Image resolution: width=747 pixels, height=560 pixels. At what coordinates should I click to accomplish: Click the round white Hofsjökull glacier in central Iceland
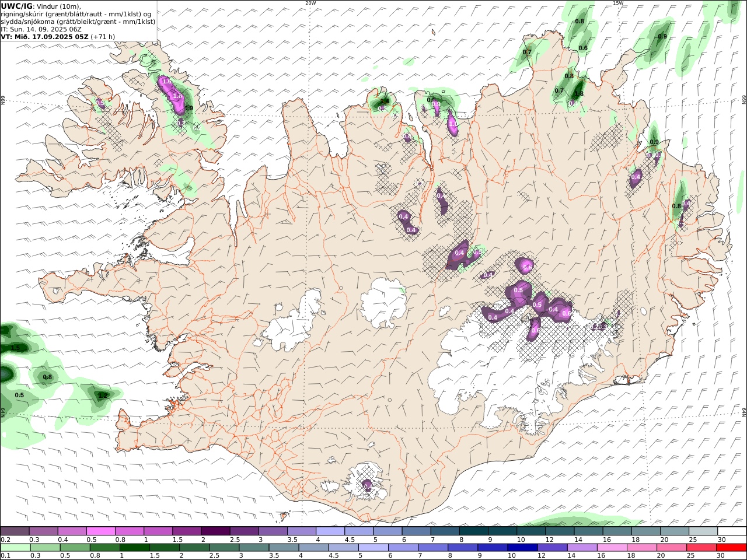coord(383,303)
